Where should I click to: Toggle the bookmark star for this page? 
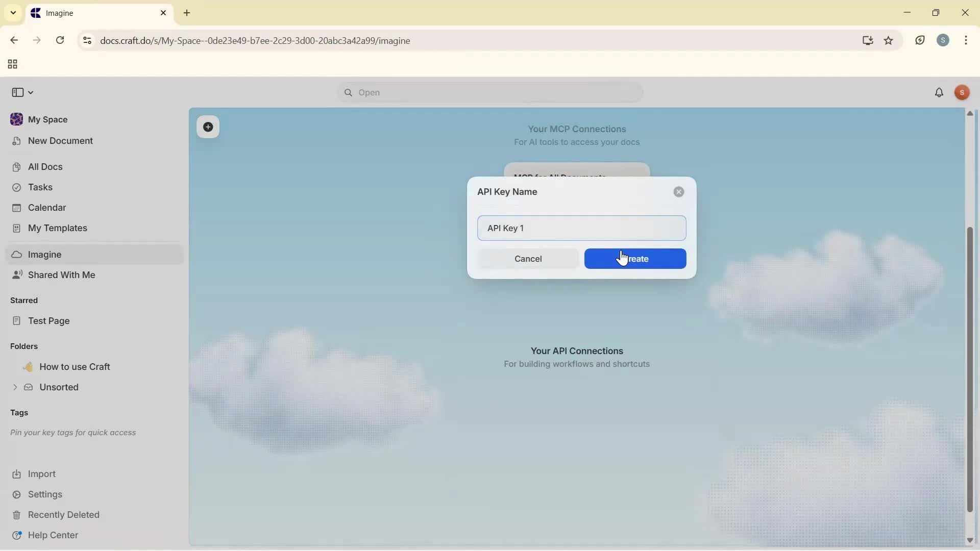coord(889,41)
